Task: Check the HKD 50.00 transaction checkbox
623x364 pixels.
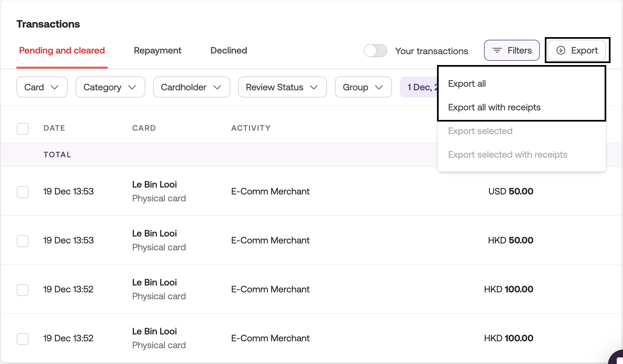Action: (23, 241)
